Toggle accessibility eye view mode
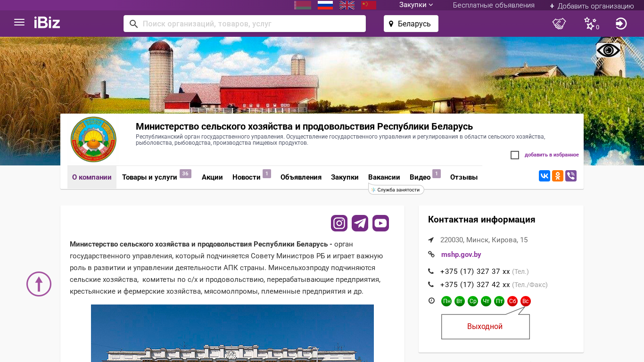The width and height of the screenshot is (644, 362). click(608, 50)
